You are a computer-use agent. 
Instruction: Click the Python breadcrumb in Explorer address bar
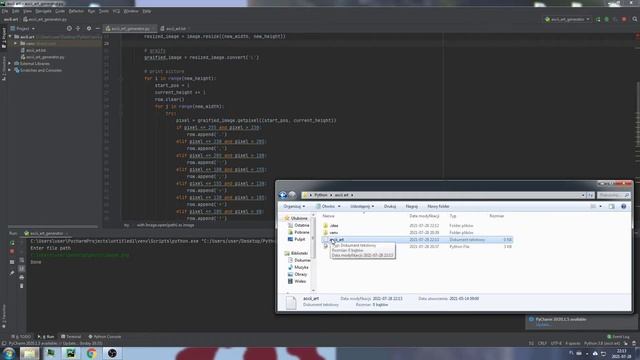[x=321, y=195]
